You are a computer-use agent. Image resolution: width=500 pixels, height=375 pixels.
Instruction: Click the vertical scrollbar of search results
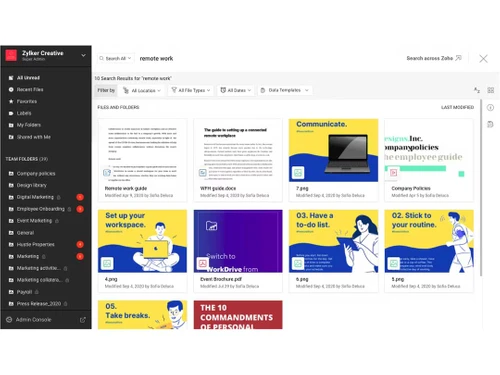click(x=481, y=188)
